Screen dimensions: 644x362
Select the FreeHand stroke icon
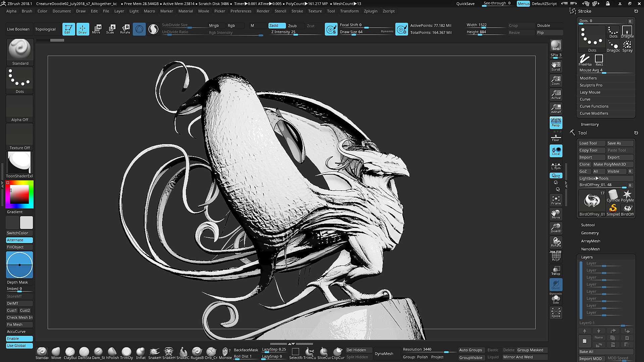(585, 60)
